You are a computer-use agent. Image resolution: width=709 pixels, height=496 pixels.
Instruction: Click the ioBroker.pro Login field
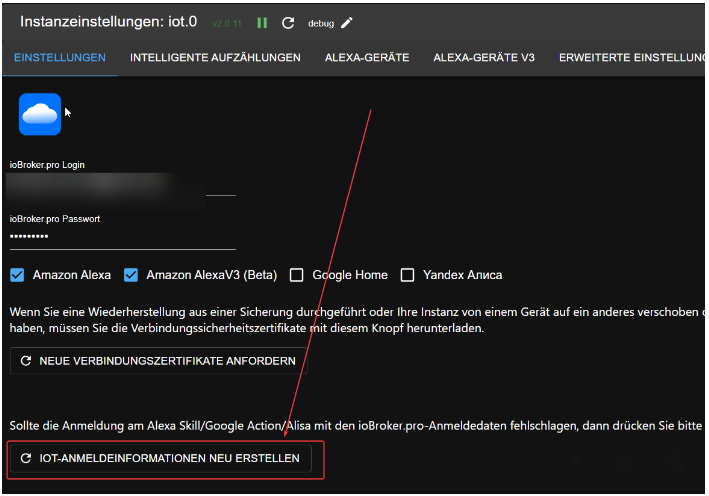point(123,186)
